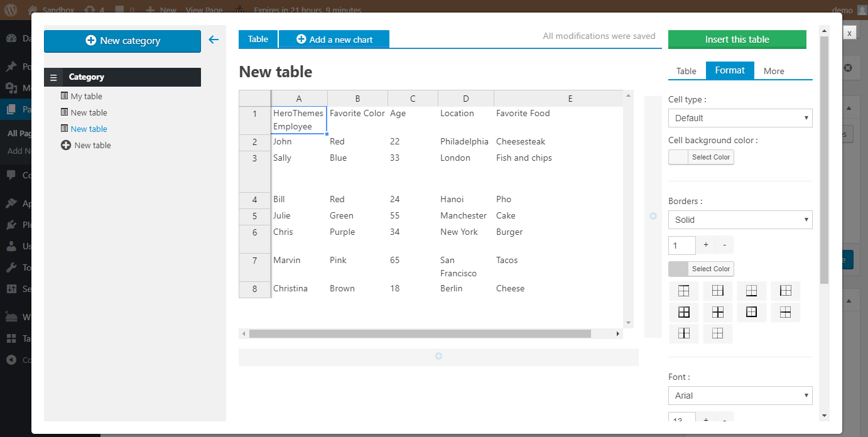
Task: Switch to the More tab
Action: [774, 71]
